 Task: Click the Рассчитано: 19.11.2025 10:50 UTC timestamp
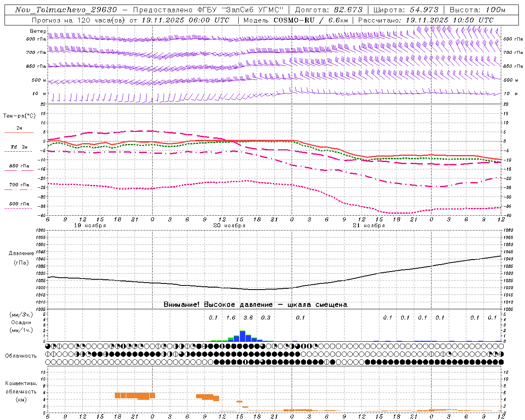point(426,20)
